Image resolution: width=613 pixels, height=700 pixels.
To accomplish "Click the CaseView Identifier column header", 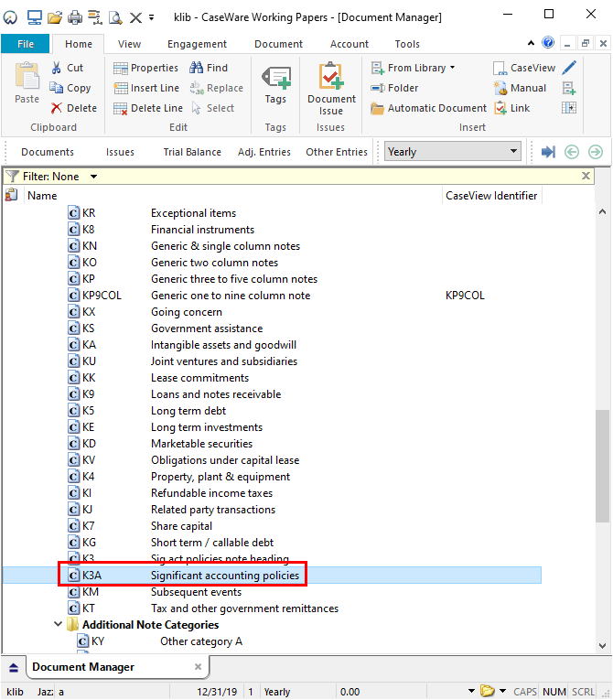I will (491, 196).
